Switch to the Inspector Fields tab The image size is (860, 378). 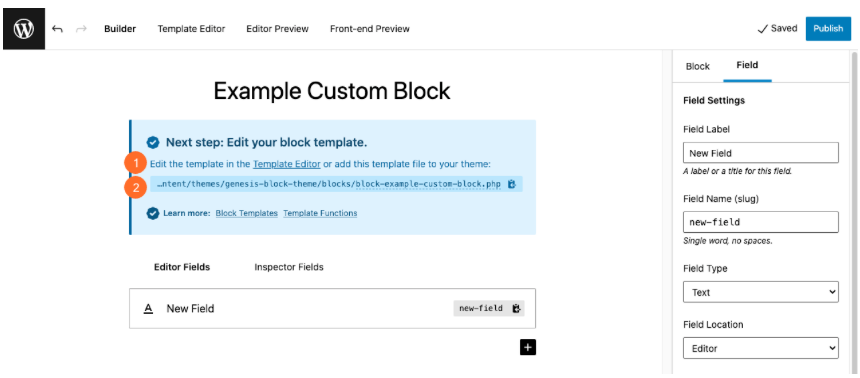point(288,267)
